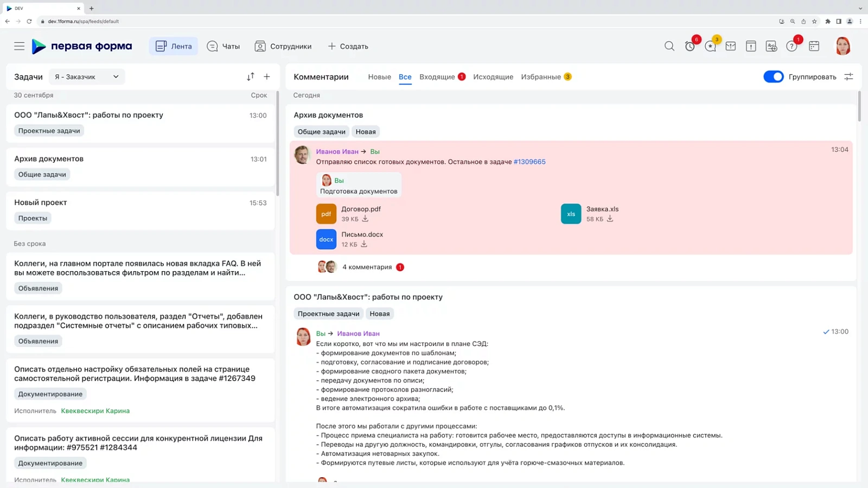The height and width of the screenshot is (488, 868).
Task: Open the Системные отчеты announcement card
Action: tap(140, 329)
